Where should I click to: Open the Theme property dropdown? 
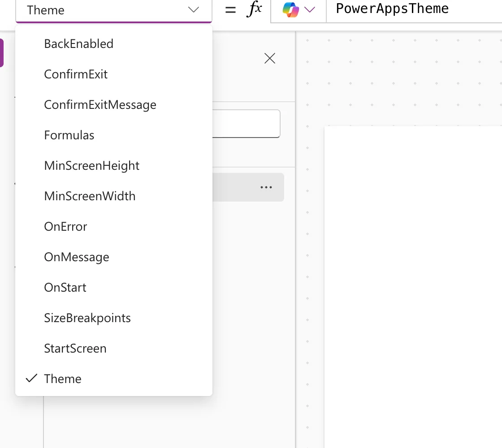point(114,11)
